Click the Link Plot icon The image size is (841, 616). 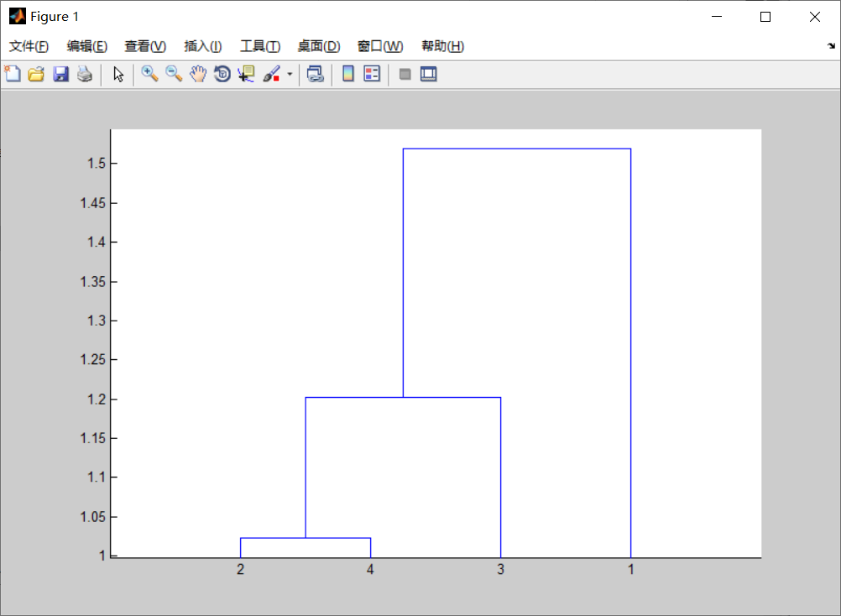pyautogui.click(x=316, y=74)
